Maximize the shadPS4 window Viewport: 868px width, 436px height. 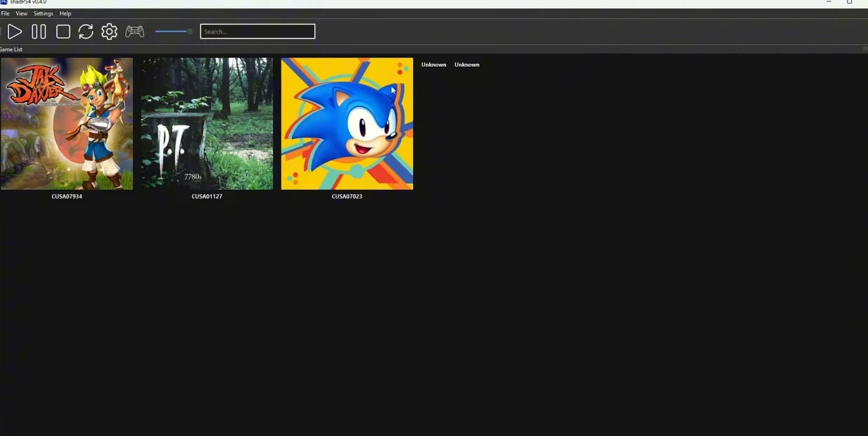[849, 2]
